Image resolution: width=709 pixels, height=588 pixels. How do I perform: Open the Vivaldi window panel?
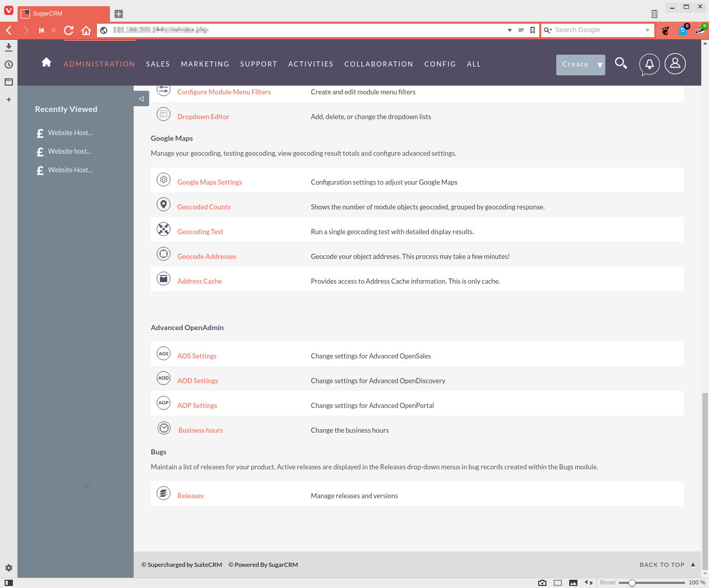point(9,82)
